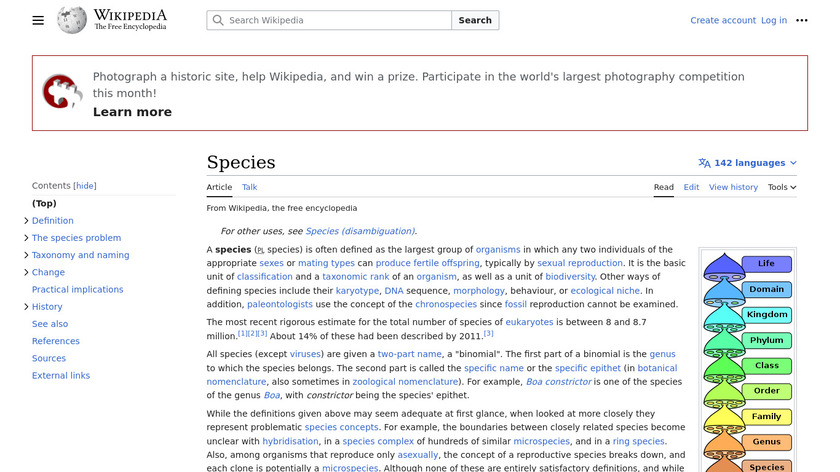
Task: Switch to the Talk tab
Action: [249, 187]
